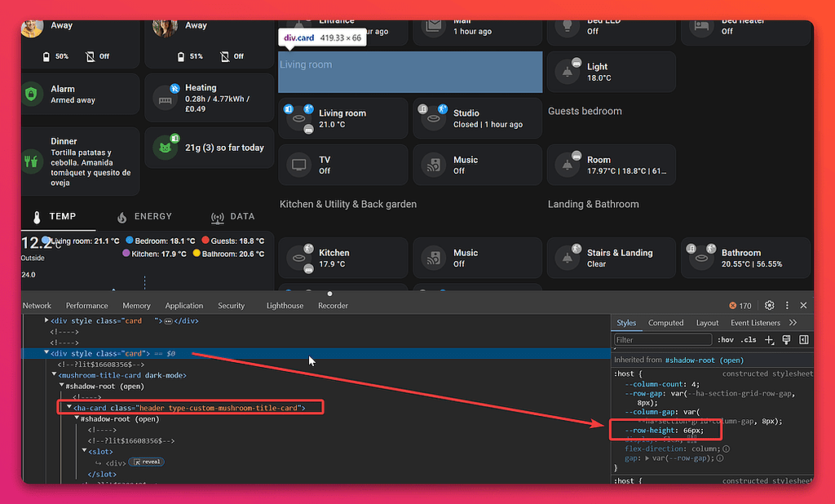Viewport: 835px width, 504px height.
Task: Click the Music speaker icon
Action: (x=433, y=165)
